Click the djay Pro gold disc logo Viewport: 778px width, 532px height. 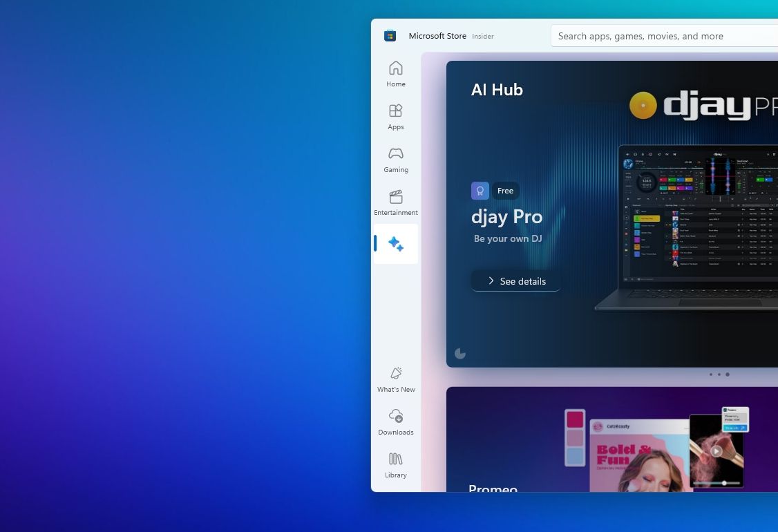[x=643, y=105]
